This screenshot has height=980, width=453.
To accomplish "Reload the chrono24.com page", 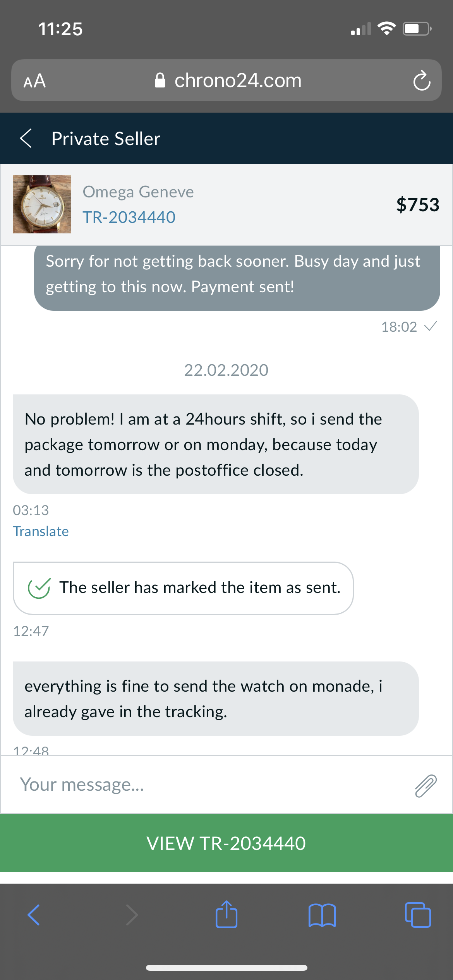I will [421, 81].
